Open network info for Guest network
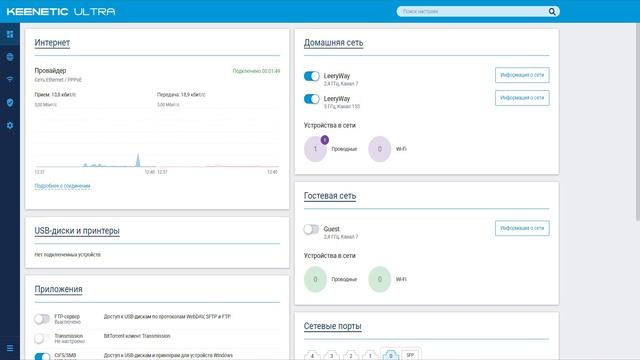640x360 pixels. pos(522,228)
